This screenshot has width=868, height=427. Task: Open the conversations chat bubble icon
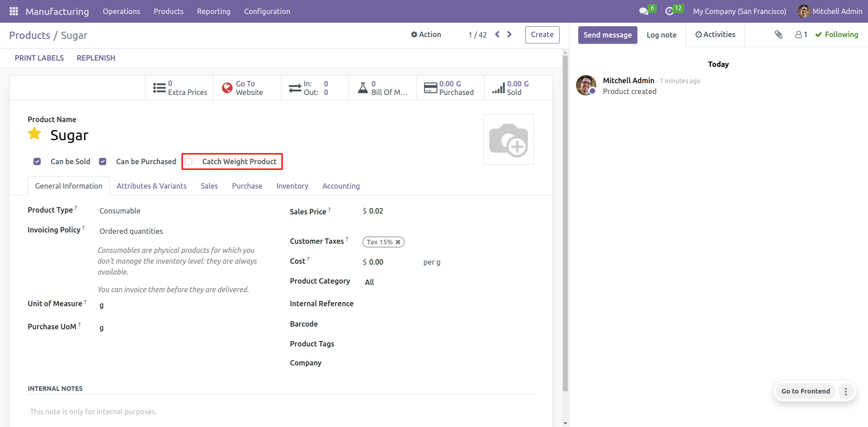point(643,11)
